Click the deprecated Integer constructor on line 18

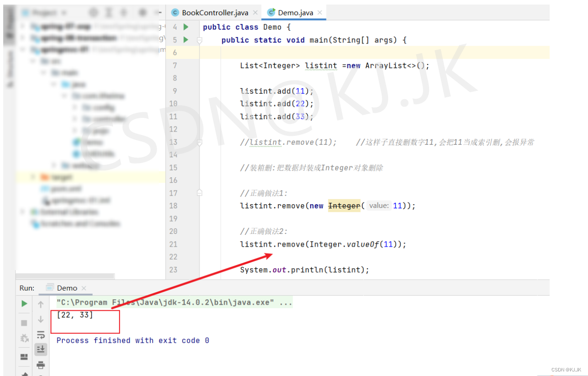pos(344,206)
